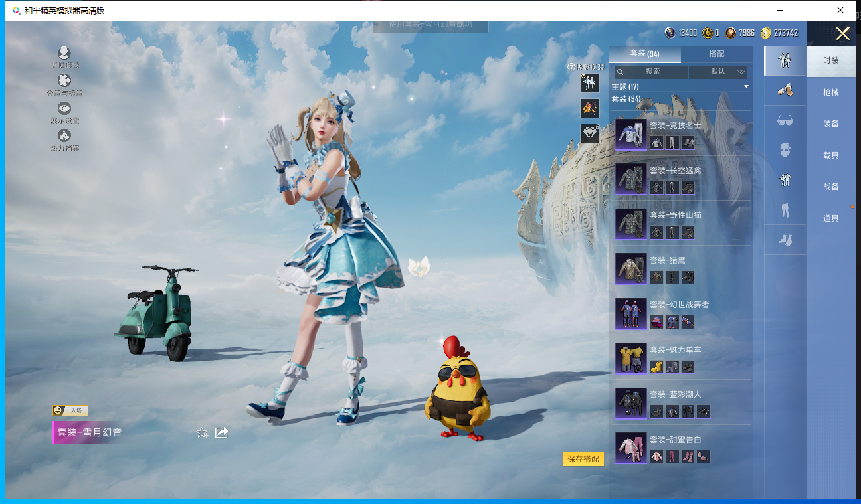Share the outfit with the share arrow icon
This screenshot has width=861, height=504.
[x=222, y=433]
